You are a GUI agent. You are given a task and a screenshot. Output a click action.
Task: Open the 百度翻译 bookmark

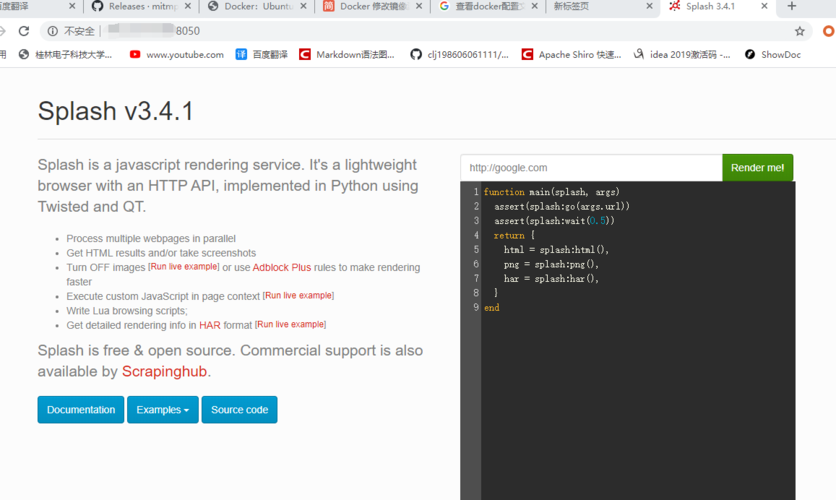(262, 54)
